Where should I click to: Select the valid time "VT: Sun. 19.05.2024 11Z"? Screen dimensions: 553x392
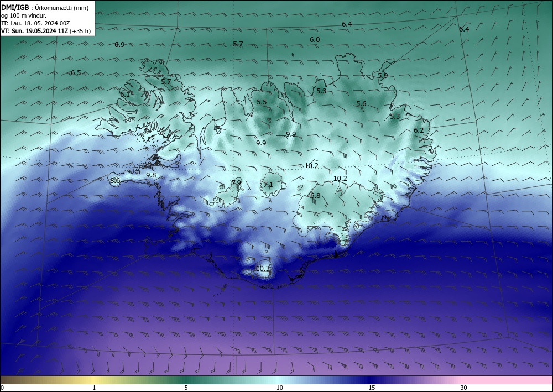[x=34, y=31]
